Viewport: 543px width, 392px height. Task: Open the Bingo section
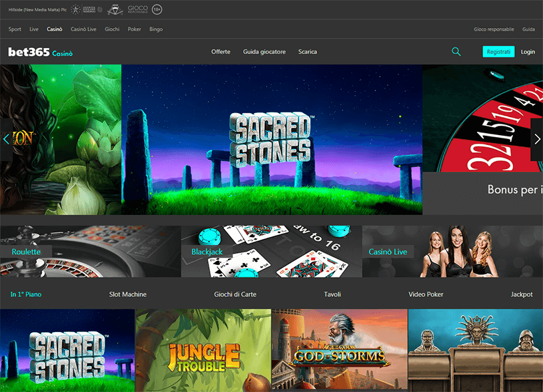[x=156, y=29]
